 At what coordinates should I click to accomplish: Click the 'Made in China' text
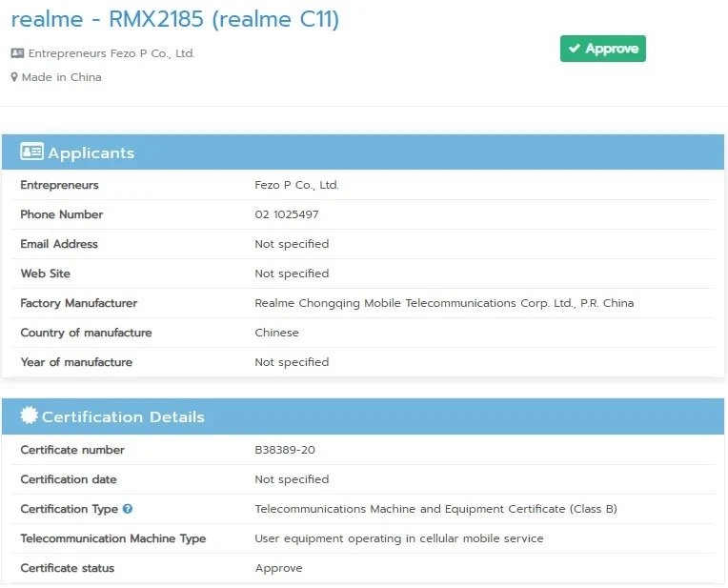(x=61, y=77)
